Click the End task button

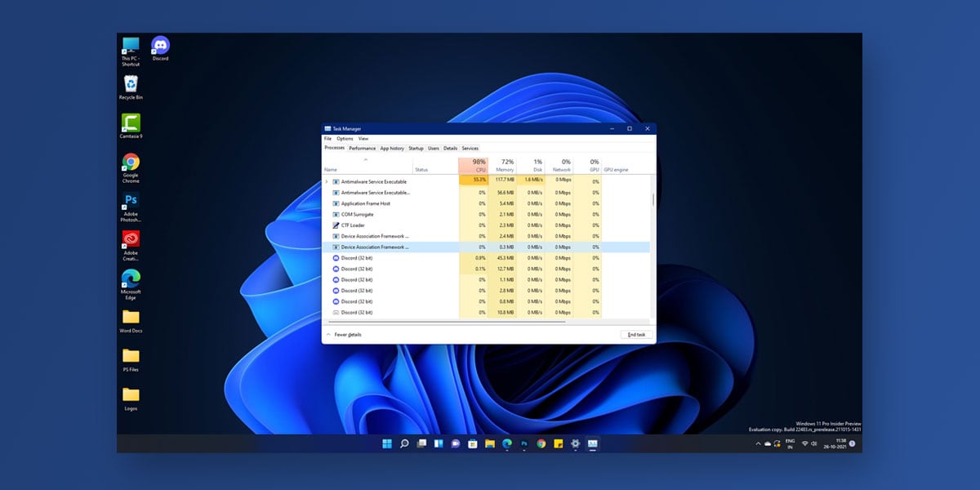(x=636, y=335)
